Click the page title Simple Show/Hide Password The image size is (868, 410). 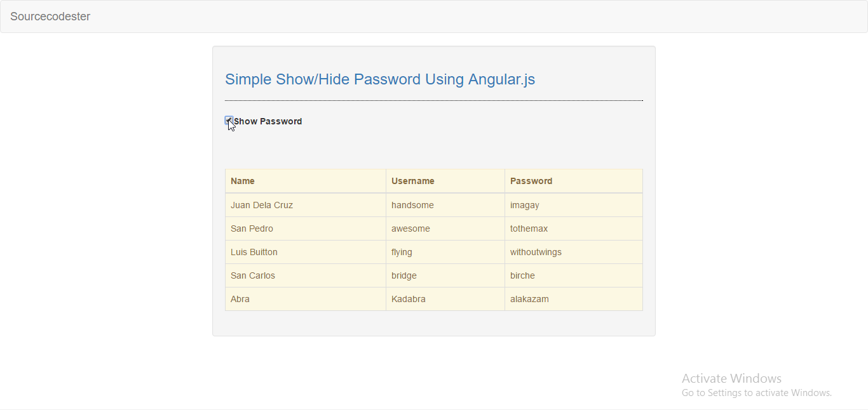380,79
